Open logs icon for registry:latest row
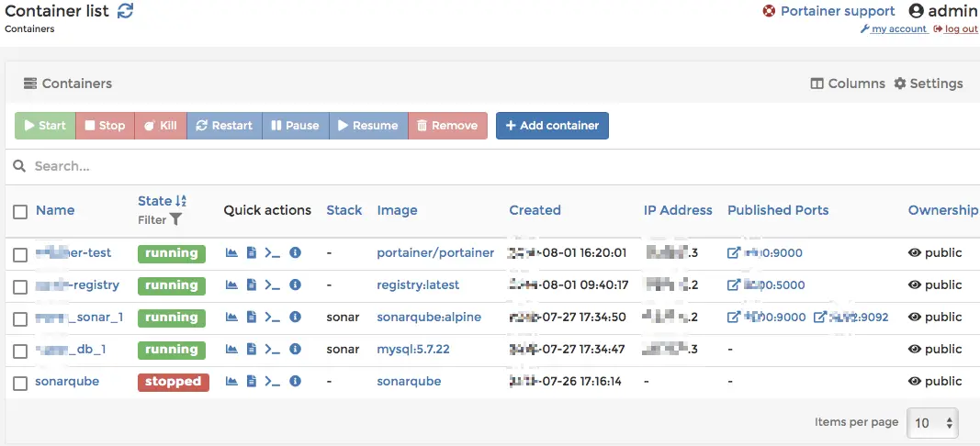 coord(252,284)
